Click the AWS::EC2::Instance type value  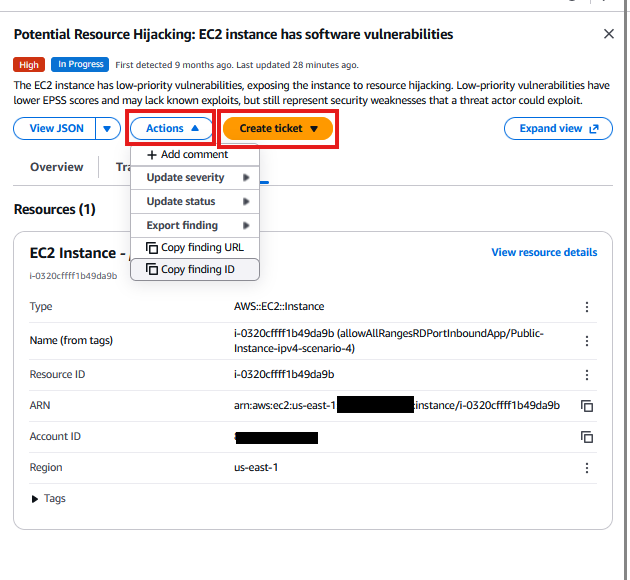(279, 306)
